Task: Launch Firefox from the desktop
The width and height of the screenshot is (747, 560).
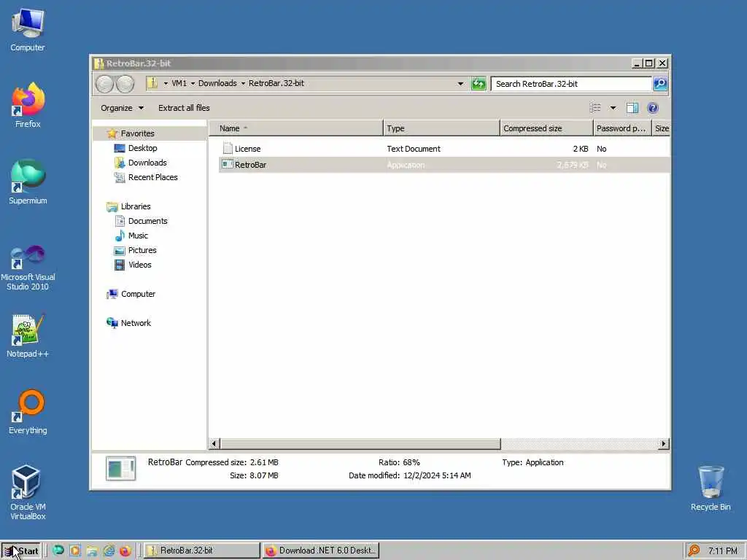Action: tap(28, 105)
